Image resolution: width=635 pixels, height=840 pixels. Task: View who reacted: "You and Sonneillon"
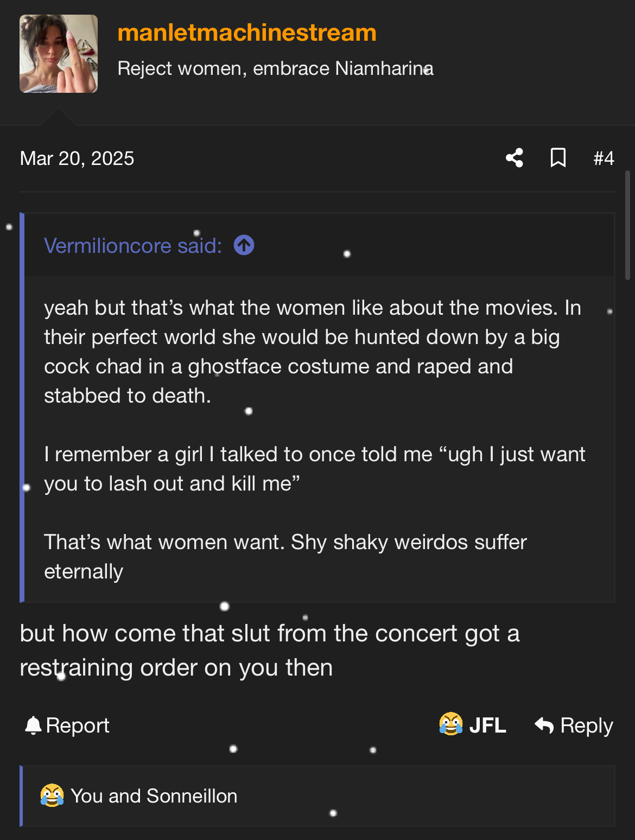click(x=154, y=796)
